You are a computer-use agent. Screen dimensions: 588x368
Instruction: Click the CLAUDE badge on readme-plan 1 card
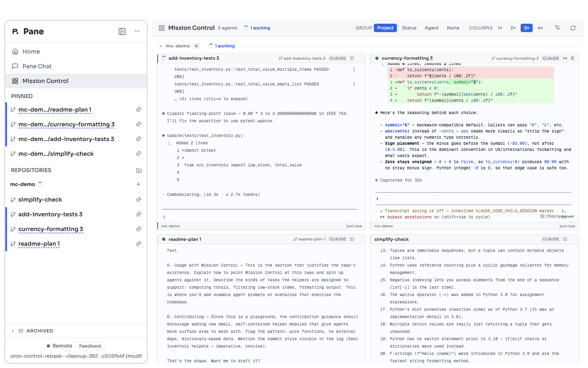(338, 239)
